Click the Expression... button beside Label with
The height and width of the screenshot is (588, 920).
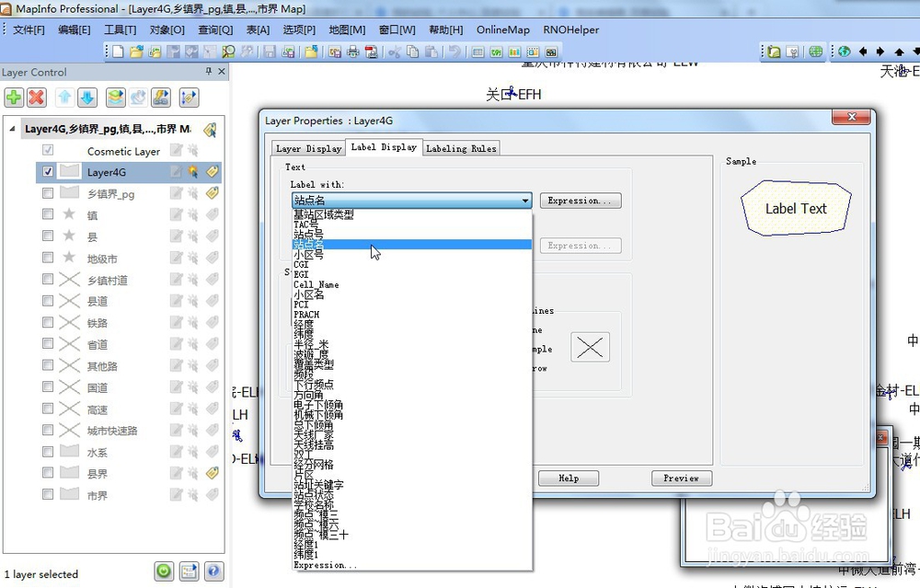[x=581, y=201]
